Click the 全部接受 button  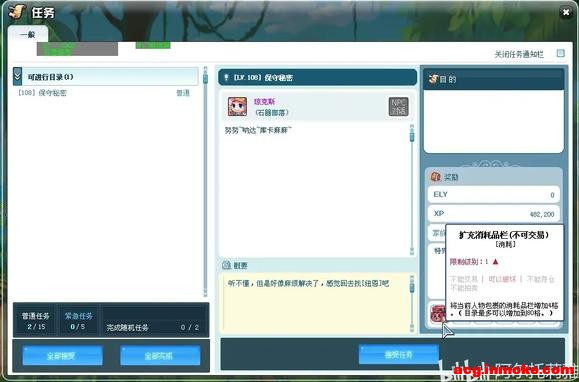62,356
